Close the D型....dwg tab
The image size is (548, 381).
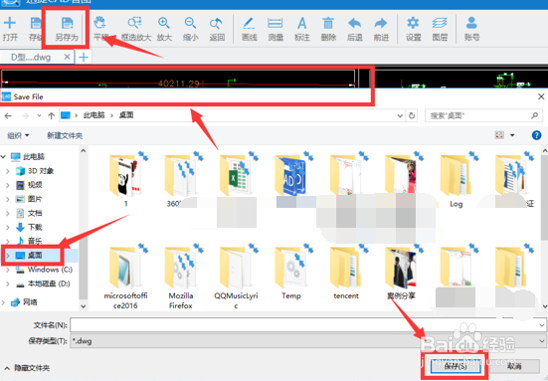click(67, 57)
